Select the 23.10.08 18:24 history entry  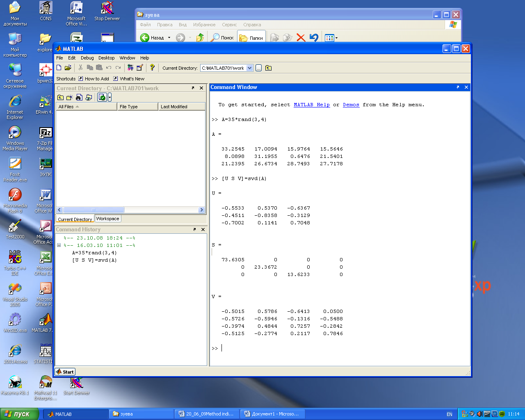tap(99, 238)
